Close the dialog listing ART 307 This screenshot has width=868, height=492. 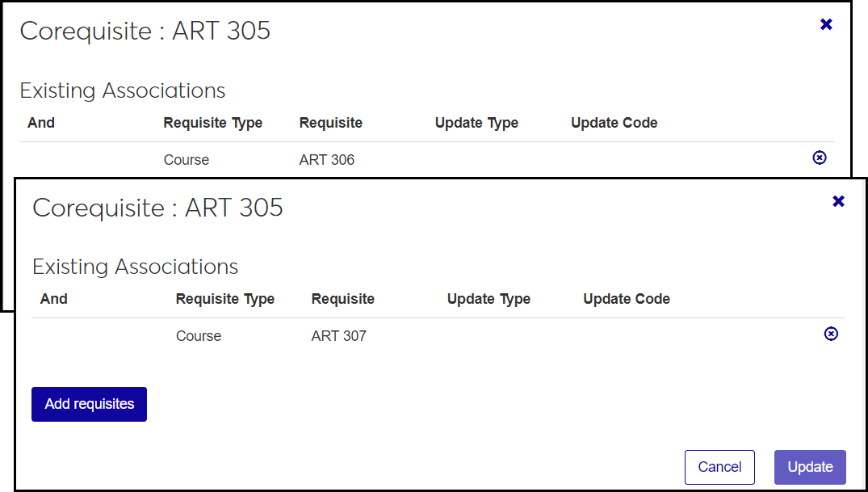pos(838,201)
